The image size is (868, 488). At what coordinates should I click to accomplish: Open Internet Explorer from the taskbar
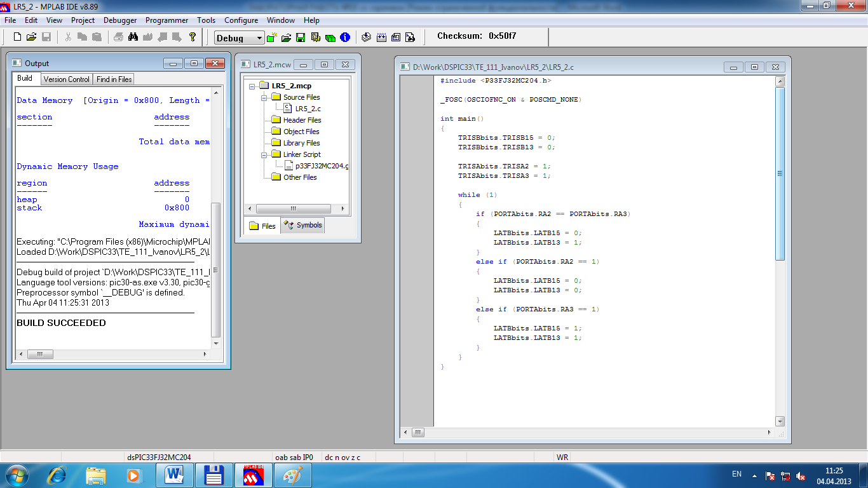57,475
